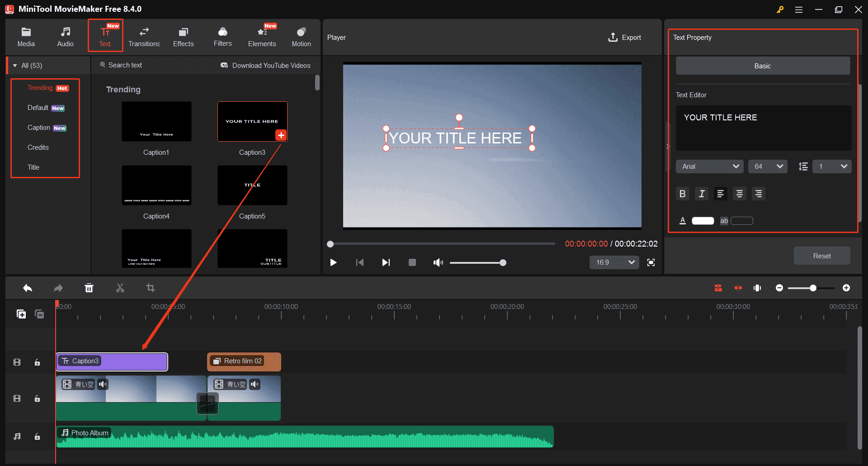This screenshot has height=466, width=868.
Task: Click the Reset button in Text Property
Action: tap(822, 256)
